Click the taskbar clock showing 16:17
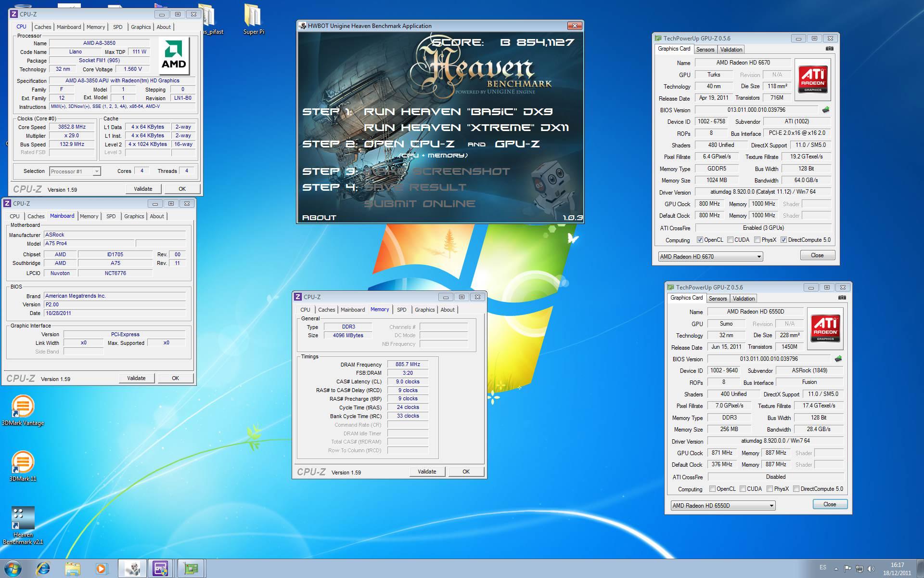924x578 pixels. click(x=897, y=569)
